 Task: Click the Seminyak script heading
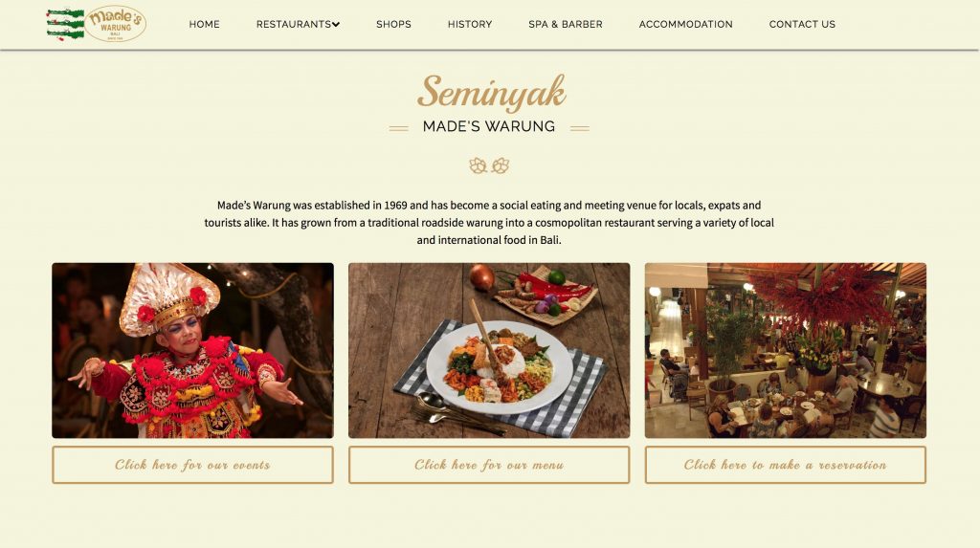[x=492, y=93]
